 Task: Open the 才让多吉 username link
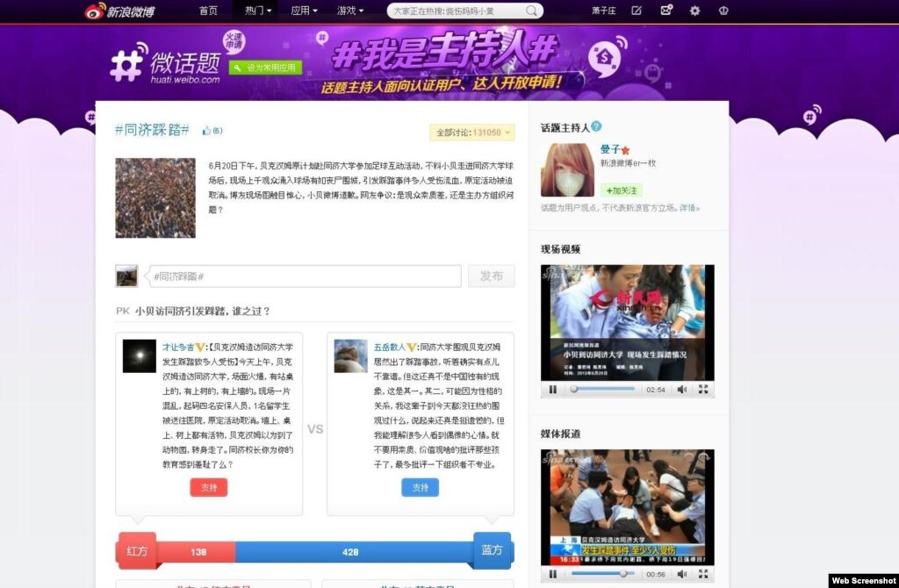coord(178,348)
